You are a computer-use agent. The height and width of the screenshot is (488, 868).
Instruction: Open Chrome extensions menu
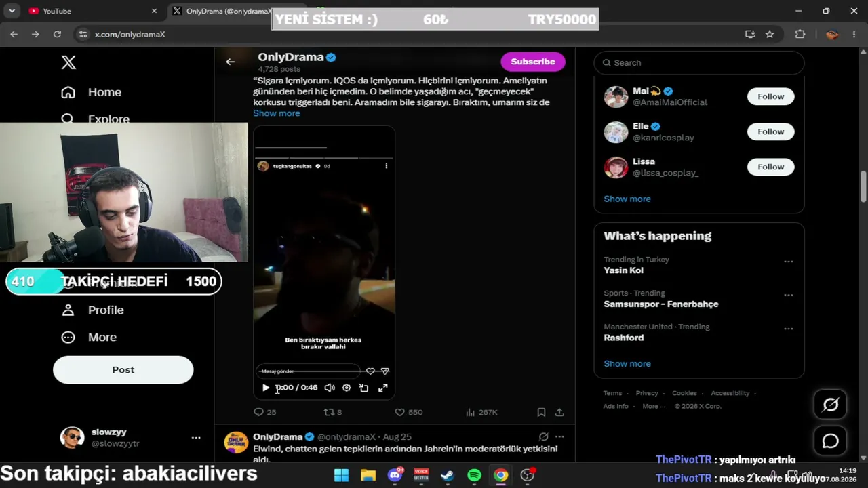(800, 34)
